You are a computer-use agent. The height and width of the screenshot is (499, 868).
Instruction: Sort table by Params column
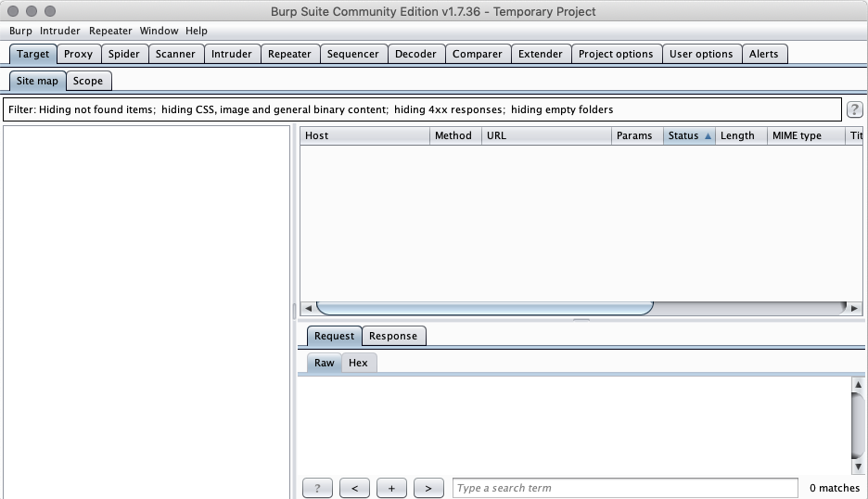(x=637, y=135)
